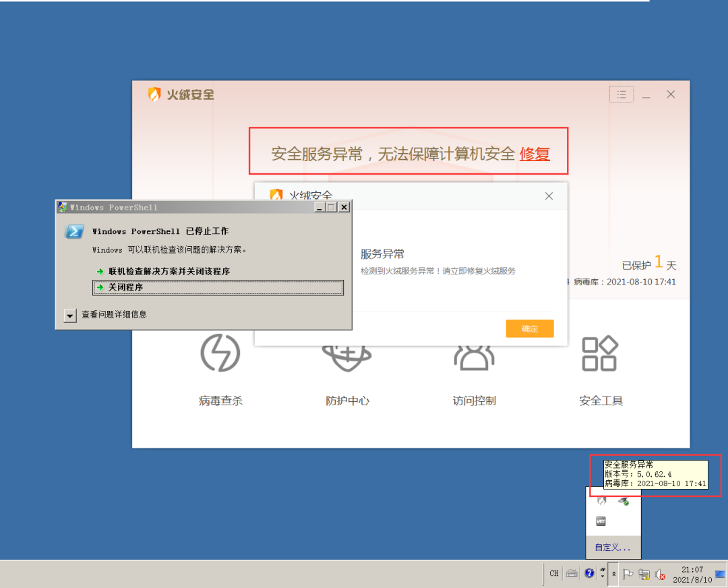
Task: Click 安全工具 label text
Action: tap(601, 401)
